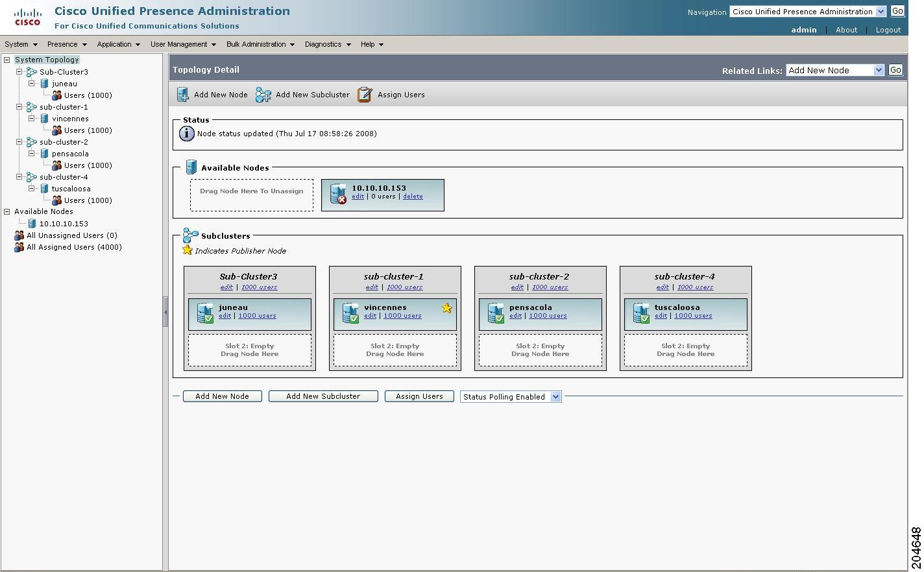This screenshot has width=924, height=572.
Task: Open the Related Links dropdown
Action: click(x=835, y=70)
